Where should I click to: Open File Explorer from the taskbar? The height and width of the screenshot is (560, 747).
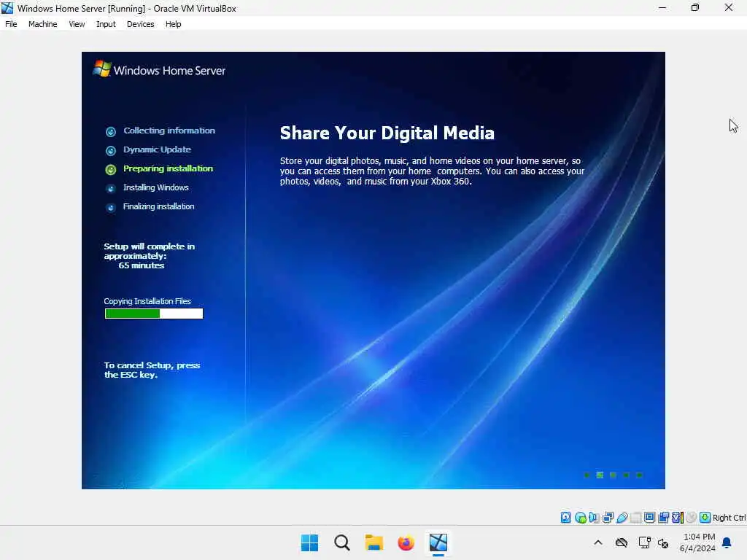click(374, 542)
